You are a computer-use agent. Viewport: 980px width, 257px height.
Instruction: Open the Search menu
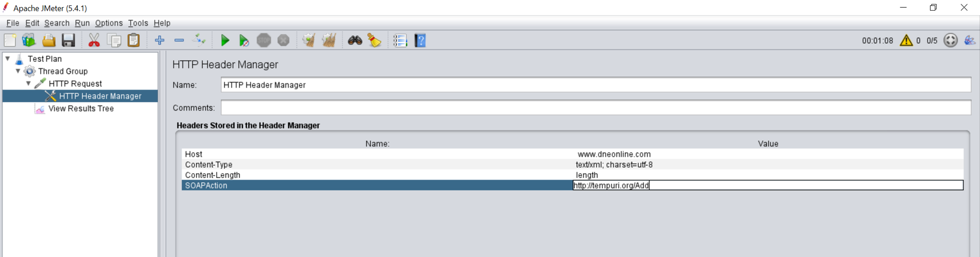(56, 23)
